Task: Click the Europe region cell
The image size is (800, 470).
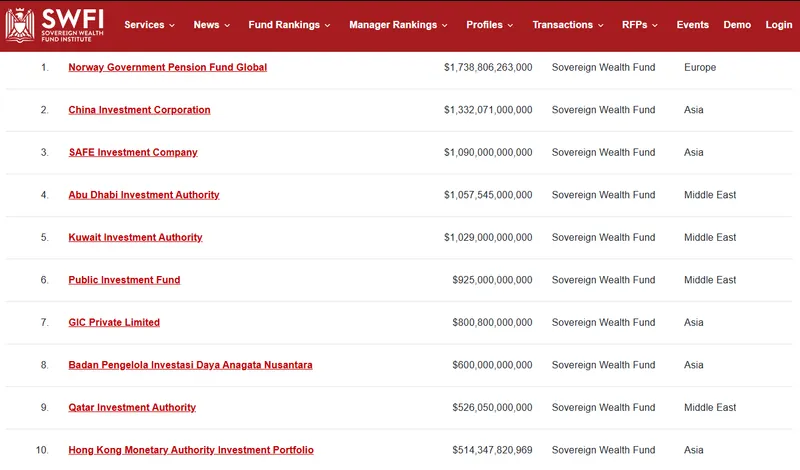Action: 700,67
